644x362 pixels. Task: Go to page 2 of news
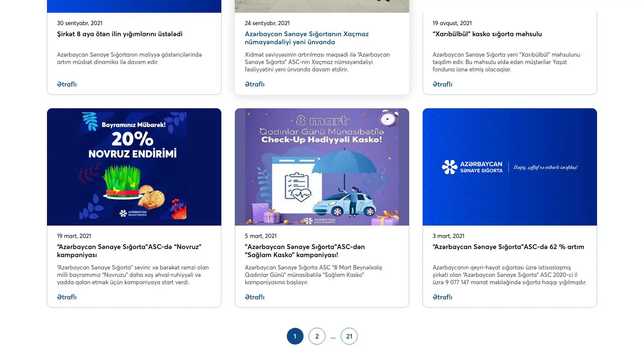(x=317, y=336)
